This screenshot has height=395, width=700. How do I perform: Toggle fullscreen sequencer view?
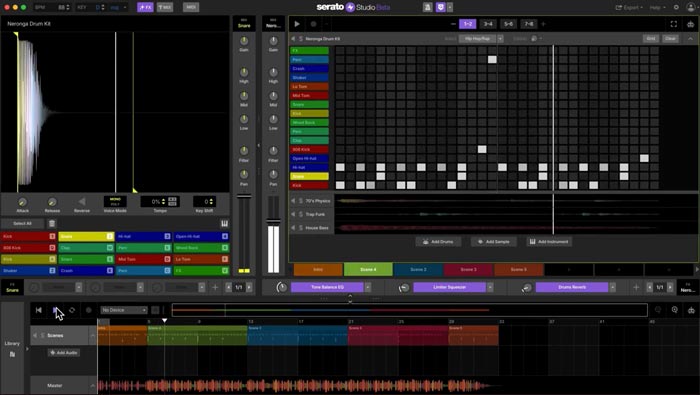click(x=674, y=24)
